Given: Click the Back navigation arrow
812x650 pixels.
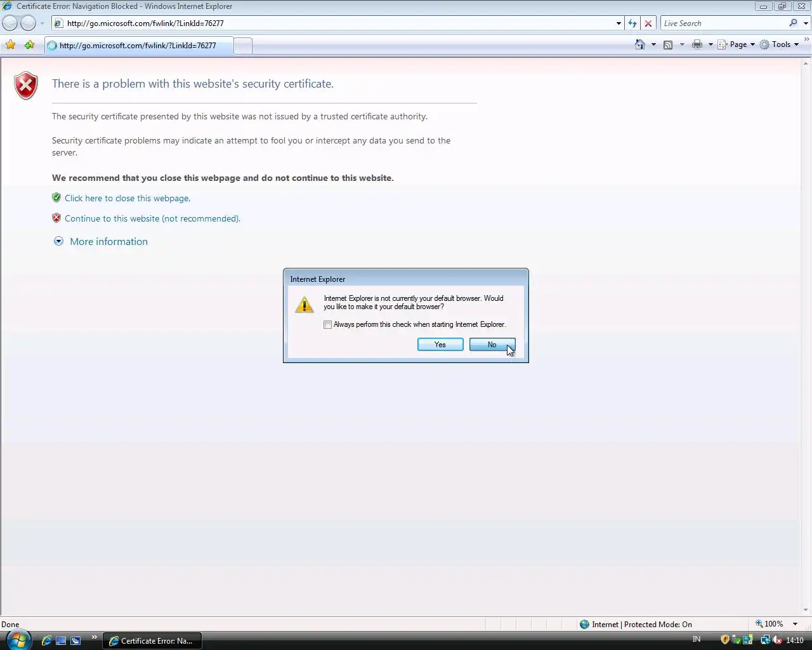Looking at the screenshot, I should pos(10,23).
